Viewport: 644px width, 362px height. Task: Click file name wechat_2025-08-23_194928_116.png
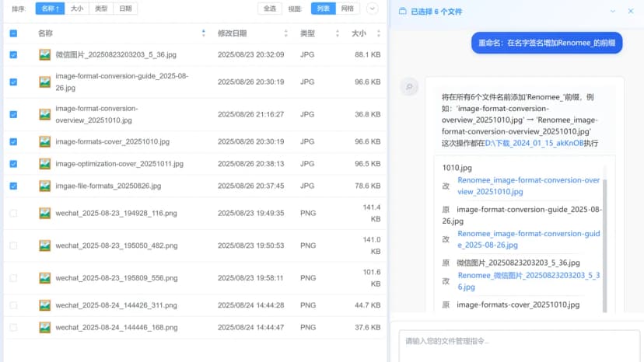[116, 214]
